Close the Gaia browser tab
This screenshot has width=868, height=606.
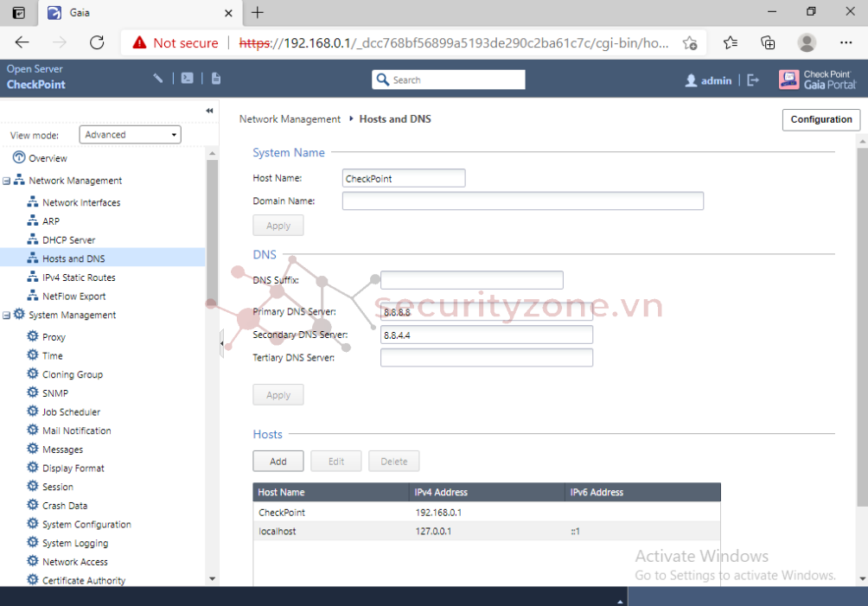coord(228,13)
